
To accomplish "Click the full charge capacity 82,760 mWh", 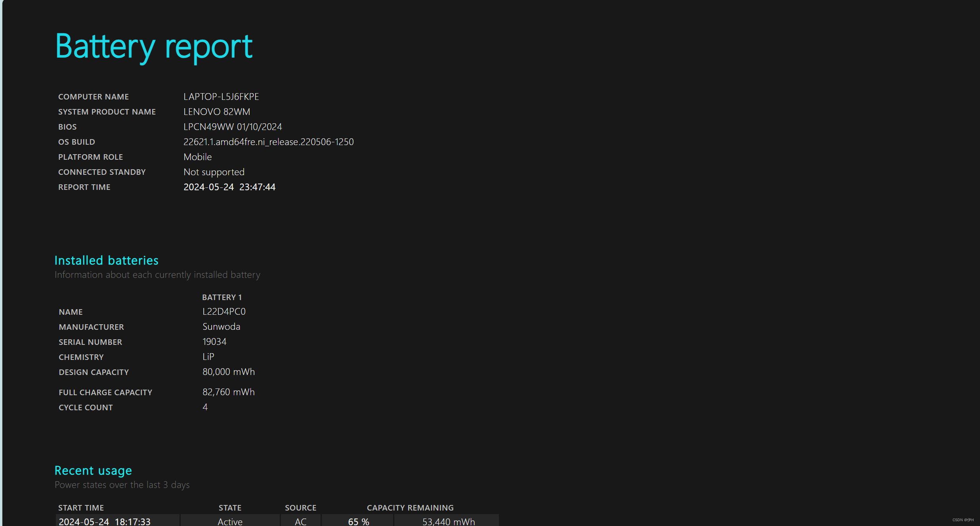I will click(x=229, y=392).
